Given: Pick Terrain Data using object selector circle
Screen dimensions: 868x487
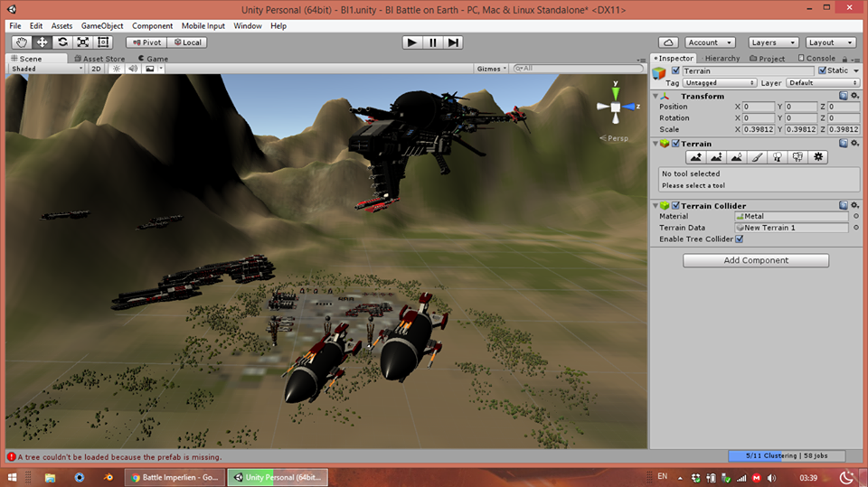Looking at the screenshot, I should [856, 228].
